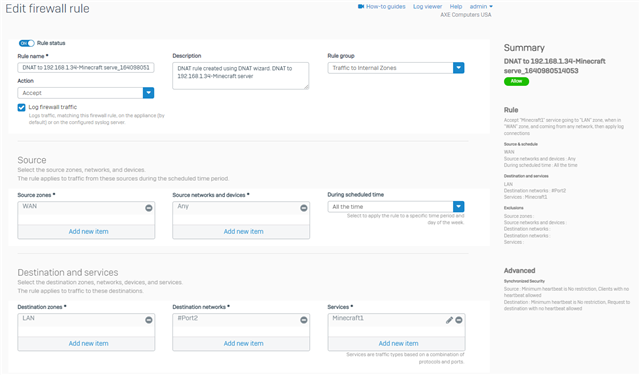Image resolution: width=640 pixels, height=375 pixels.
Task: Click the Rule name input field
Action: click(86, 68)
